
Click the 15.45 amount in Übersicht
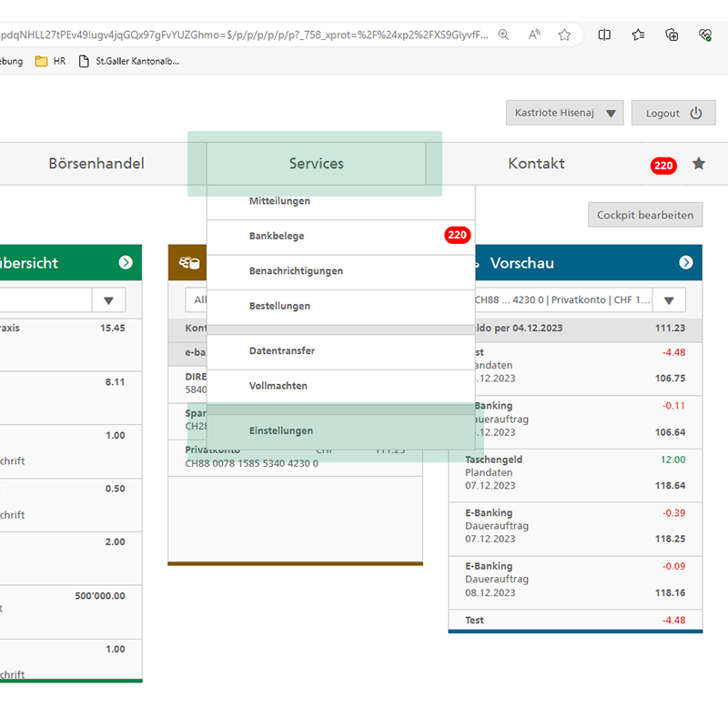click(112, 328)
